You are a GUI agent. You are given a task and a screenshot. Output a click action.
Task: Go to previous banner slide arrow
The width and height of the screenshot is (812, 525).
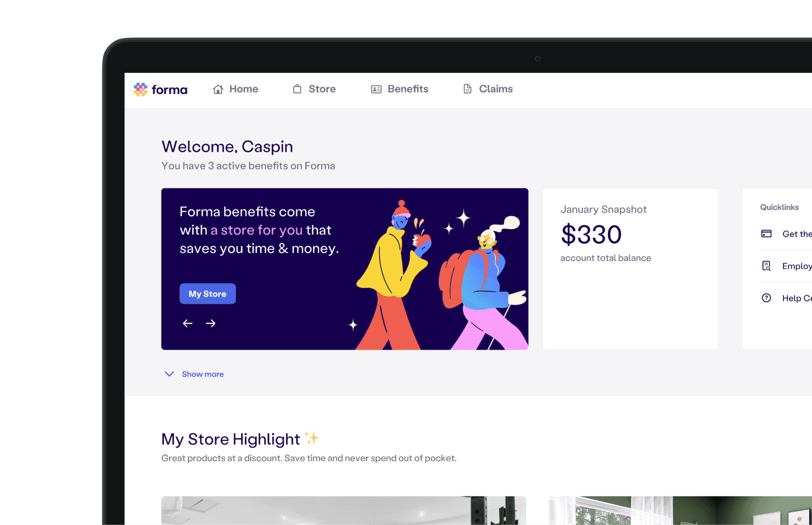point(187,323)
